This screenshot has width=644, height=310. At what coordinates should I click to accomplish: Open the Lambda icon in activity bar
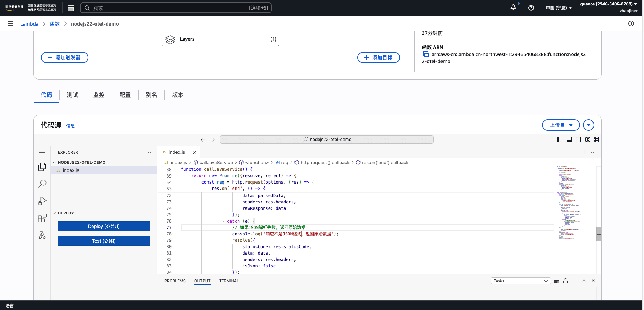coord(42,235)
